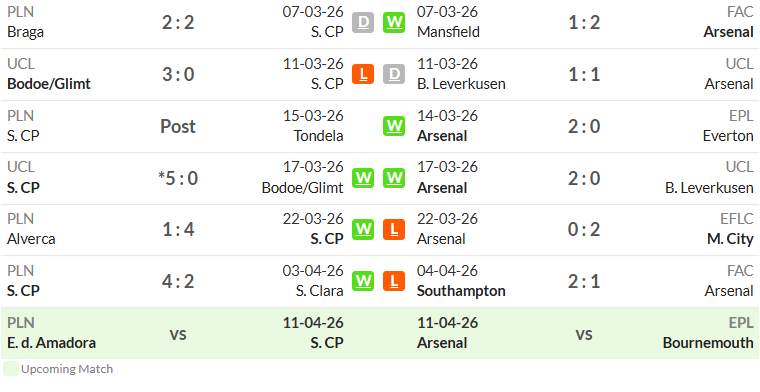Click the orange L badge for Southampton match
760x392 pixels.
[x=394, y=281]
